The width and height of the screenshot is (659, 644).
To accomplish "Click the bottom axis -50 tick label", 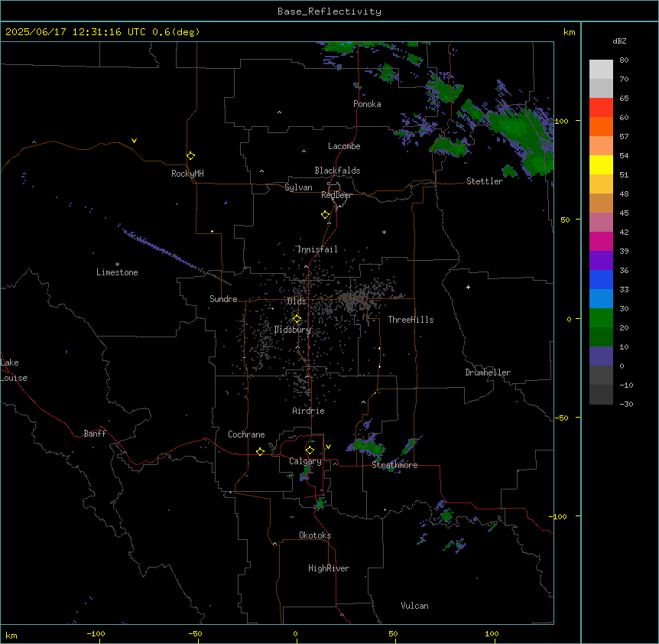I will 195,633.
